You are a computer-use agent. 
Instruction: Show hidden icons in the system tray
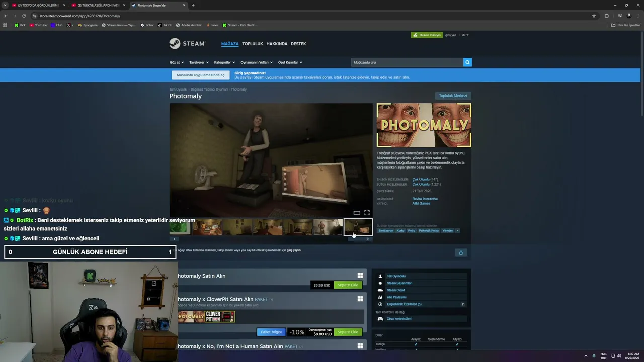[x=586, y=356]
